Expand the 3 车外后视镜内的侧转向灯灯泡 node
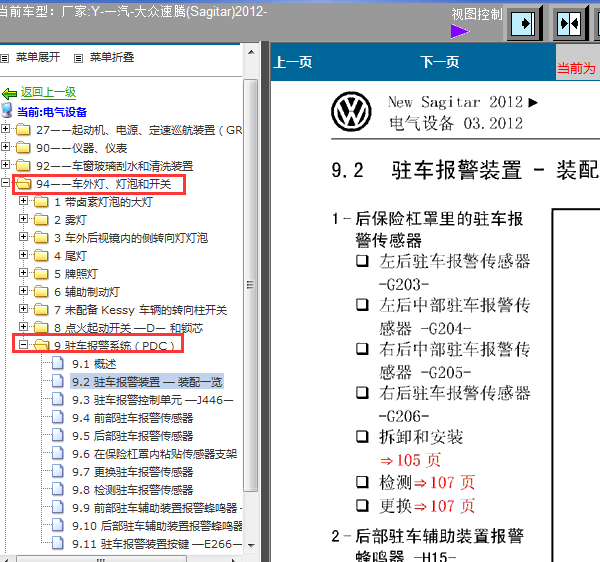The width and height of the screenshot is (600, 562). tap(23, 236)
